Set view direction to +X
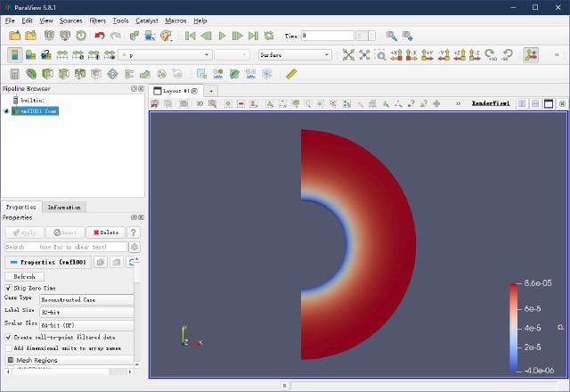Image resolution: width=570 pixels, height=392 pixels. click(396, 55)
